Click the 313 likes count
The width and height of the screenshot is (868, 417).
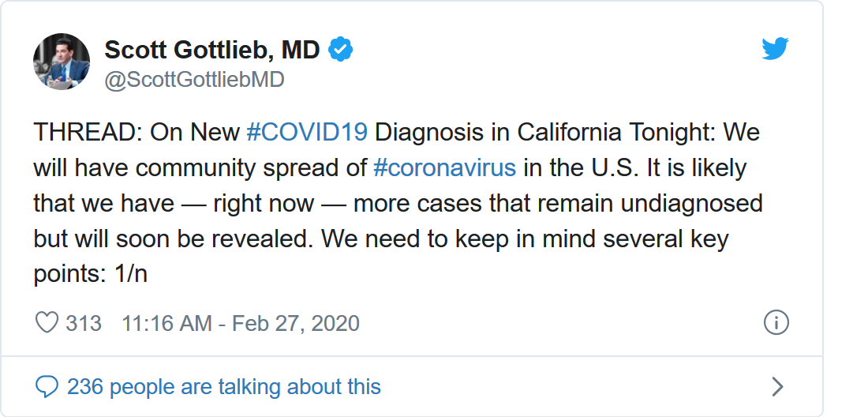(84, 323)
